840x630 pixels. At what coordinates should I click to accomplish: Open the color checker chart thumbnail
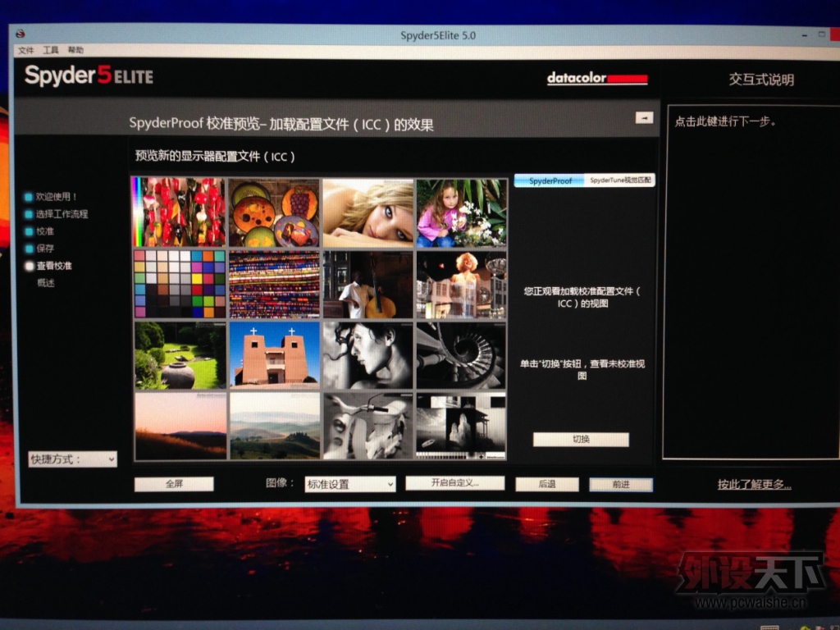[x=180, y=283]
